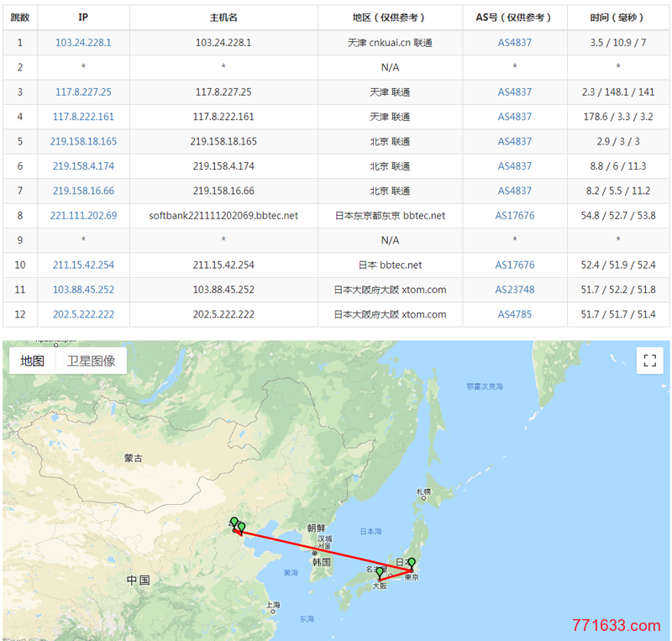This screenshot has width=672, height=641.
Task: Click the green marker over Osaka
Action: [380, 573]
